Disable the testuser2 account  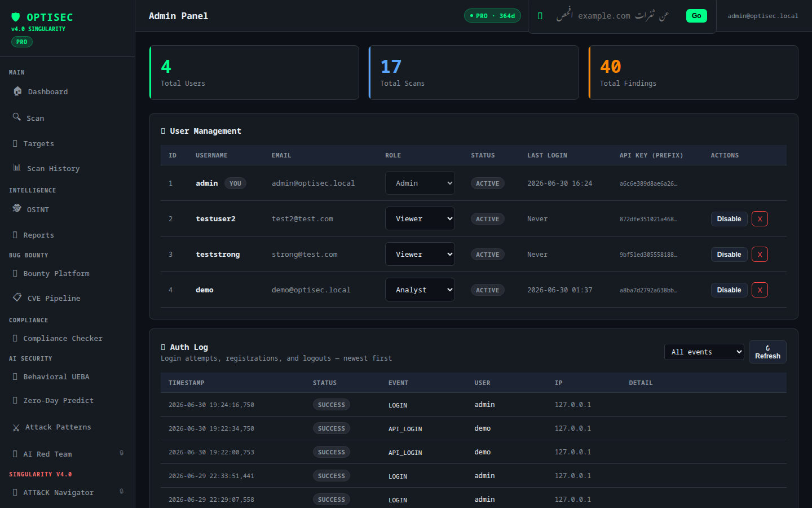point(729,219)
